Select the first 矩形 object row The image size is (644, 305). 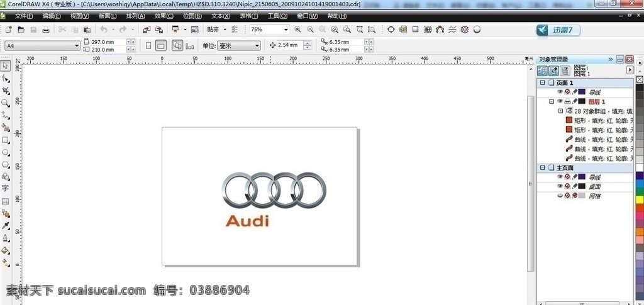599,120
